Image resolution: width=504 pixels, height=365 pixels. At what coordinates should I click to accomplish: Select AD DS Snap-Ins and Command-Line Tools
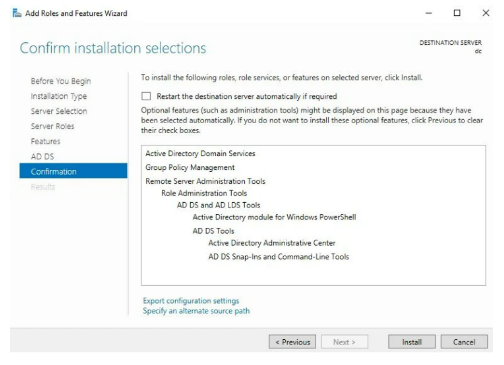click(x=279, y=257)
